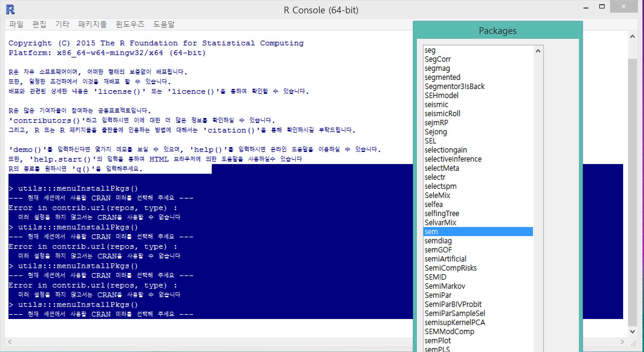
Task: Select package 'selfea'
Action: [478, 205]
